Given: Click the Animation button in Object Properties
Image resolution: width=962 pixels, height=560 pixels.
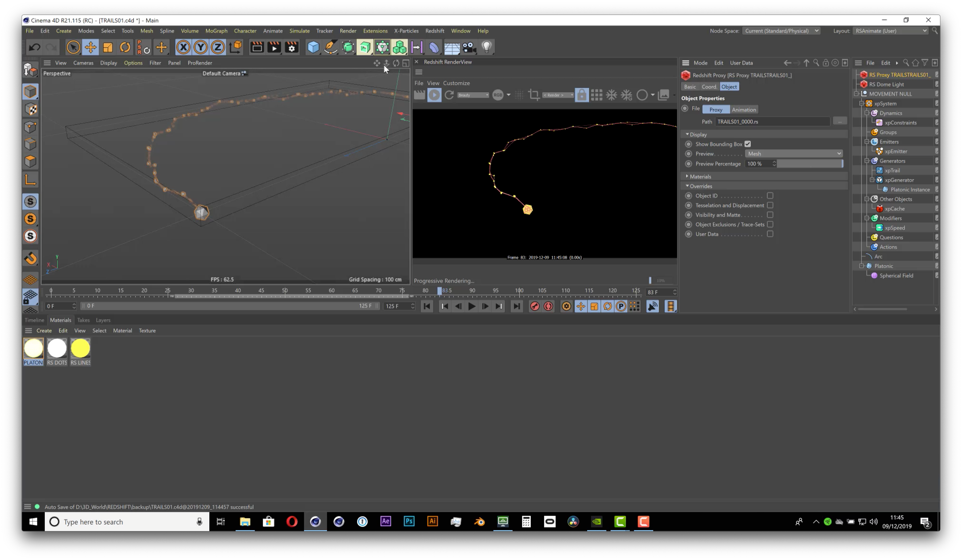Looking at the screenshot, I should point(744,109).
